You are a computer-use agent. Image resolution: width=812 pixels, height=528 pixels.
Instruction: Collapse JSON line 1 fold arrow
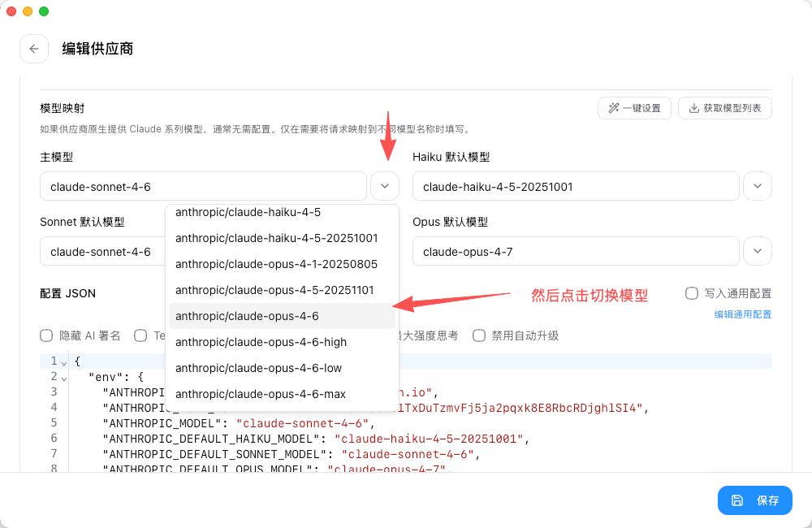64,363
